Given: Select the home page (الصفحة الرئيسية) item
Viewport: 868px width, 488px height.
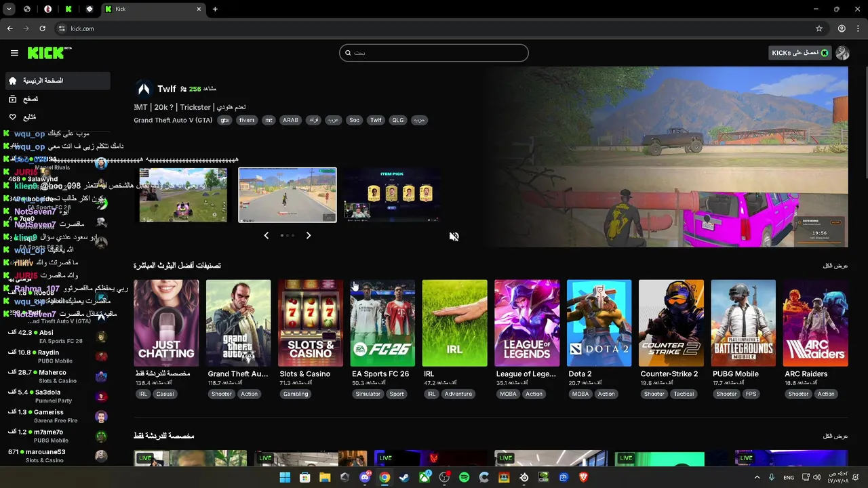Looking at the screenshot, I should pyautogui.click(x=57, y=81).
